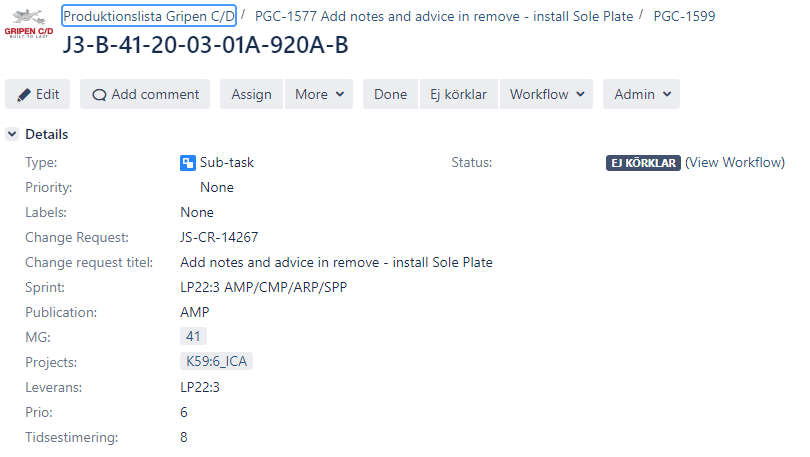The height and width of the screenshot is (457, 810).
Task: Collapse the Details section chevron
Action: [x=12, y=134]
